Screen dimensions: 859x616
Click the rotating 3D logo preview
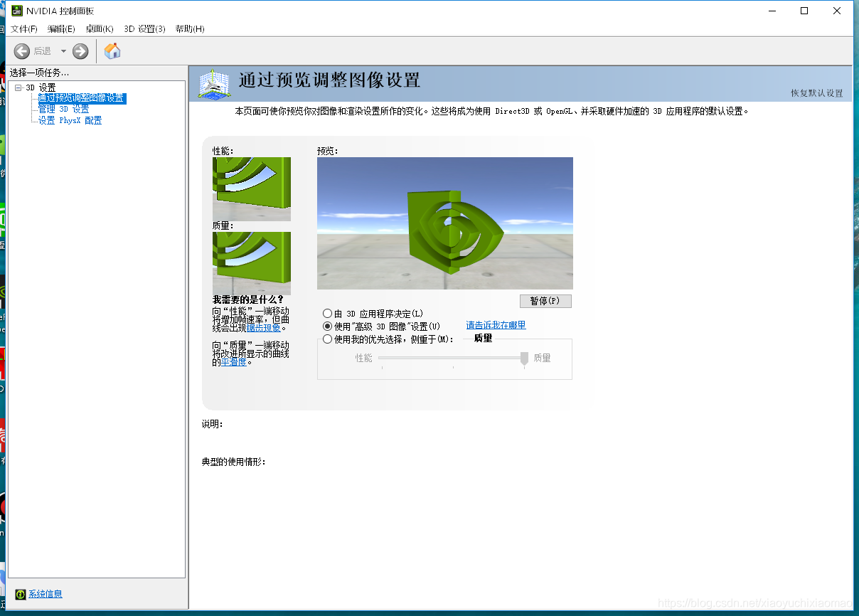tap(444, 223)
